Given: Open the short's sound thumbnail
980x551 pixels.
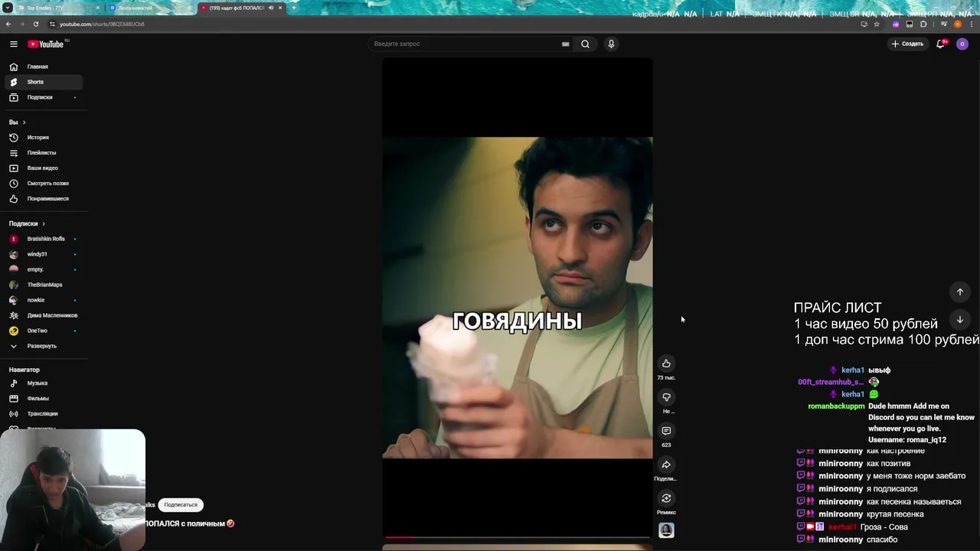Looking at the screenshot, I should [666, 530].
